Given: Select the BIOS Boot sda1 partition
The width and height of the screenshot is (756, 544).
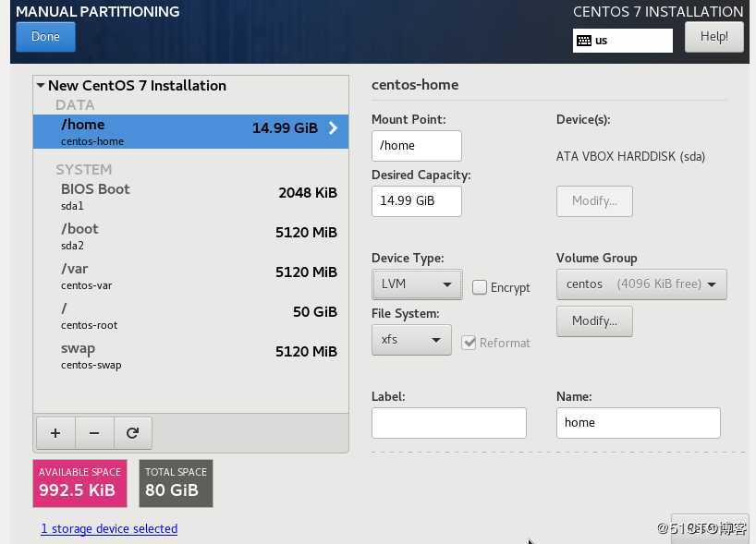Looking at the screenshot, I should click(x=191, y=197).
